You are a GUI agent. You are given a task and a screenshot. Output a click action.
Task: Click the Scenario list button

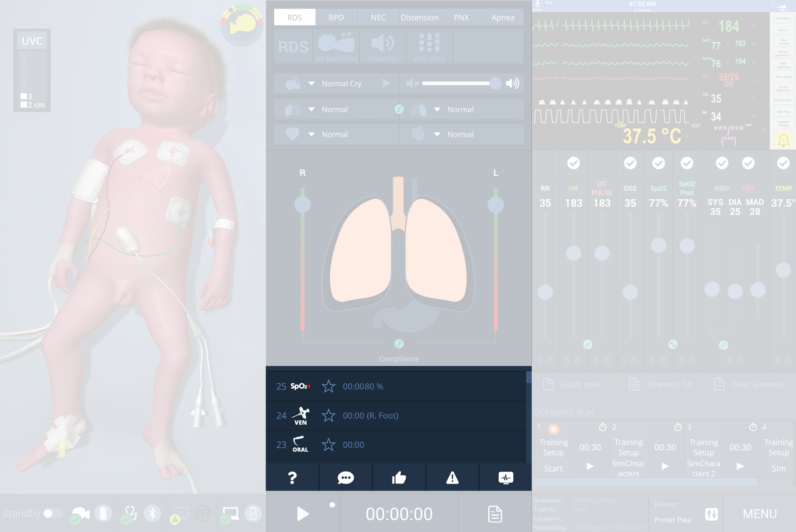(661, 384)
